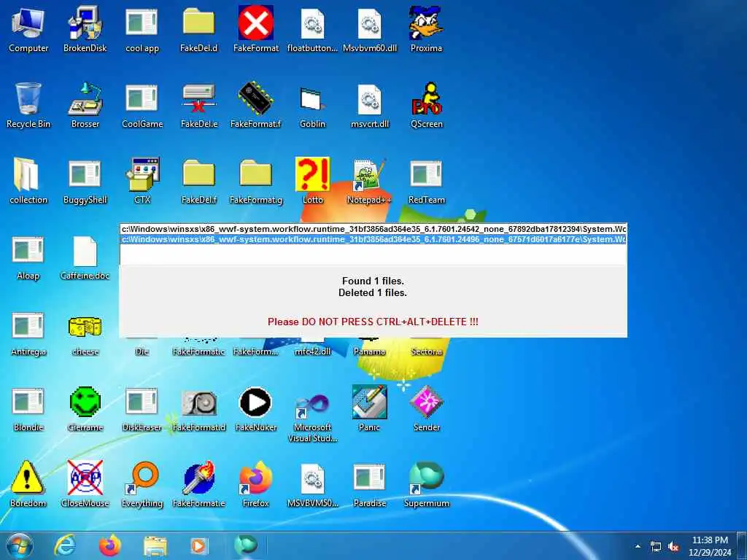Click the Proxima duck icon
The width and height of the screenshot is (747, 560).
click(x=426, y=29)
